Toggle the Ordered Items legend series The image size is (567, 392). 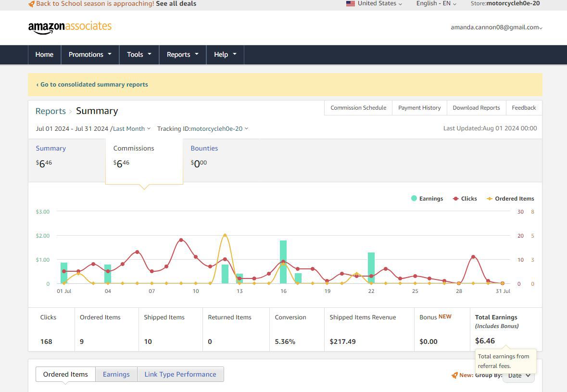coord(511,199)
